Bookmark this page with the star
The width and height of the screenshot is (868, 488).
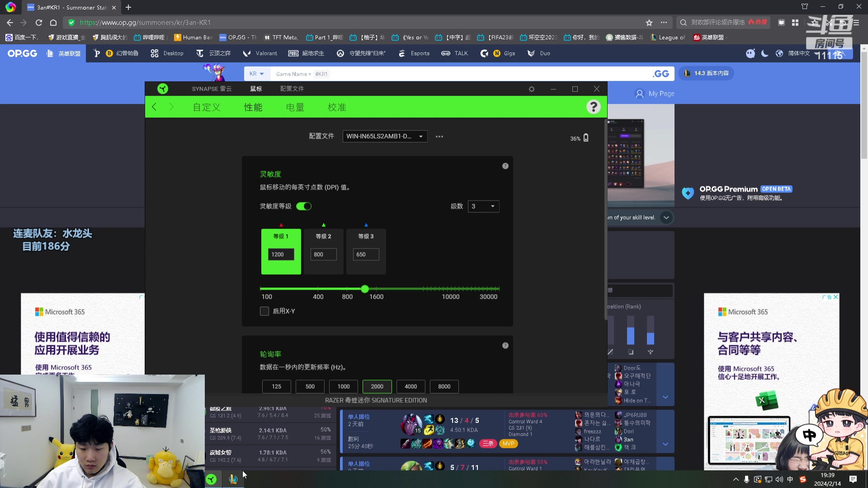click(649, 23)
